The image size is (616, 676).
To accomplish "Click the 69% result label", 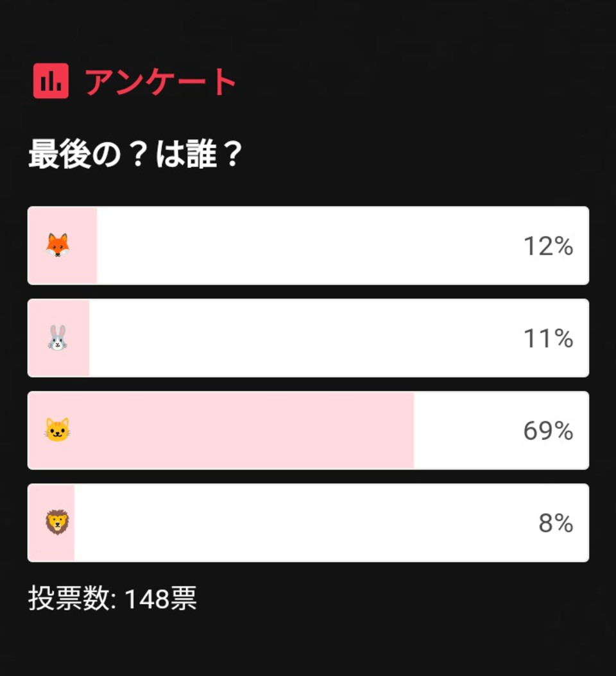I will click(548, 431).
